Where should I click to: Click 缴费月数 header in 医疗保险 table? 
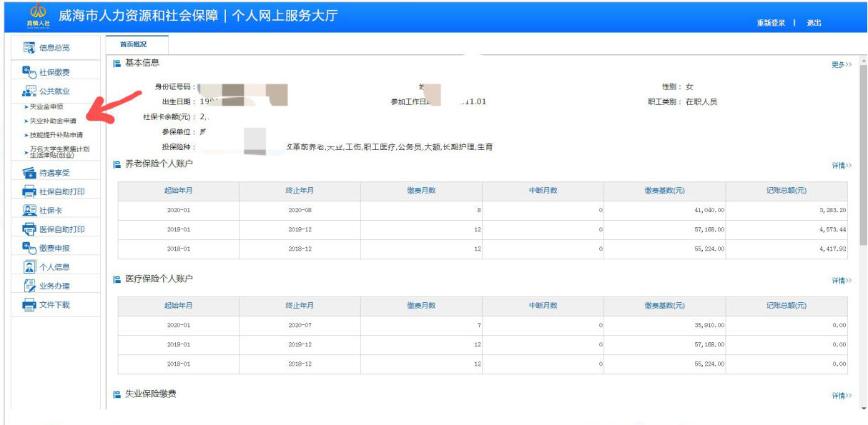(x=421, y=306)
